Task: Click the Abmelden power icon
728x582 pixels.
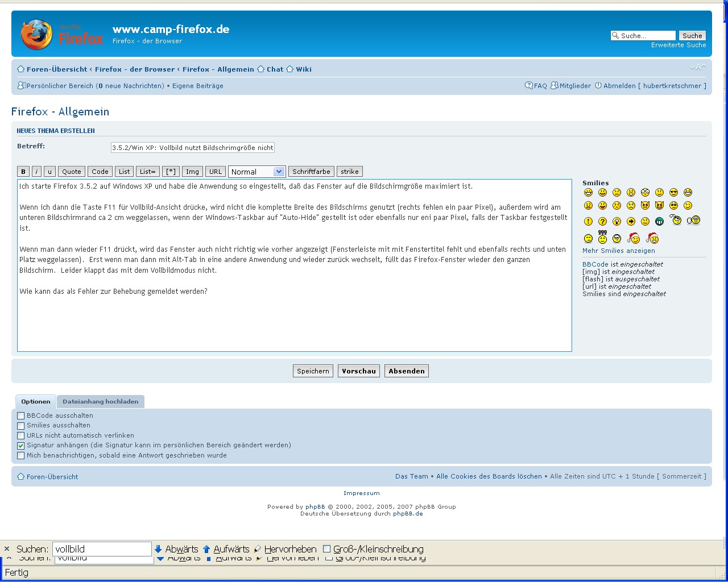Action: click(x=598, y=86)
